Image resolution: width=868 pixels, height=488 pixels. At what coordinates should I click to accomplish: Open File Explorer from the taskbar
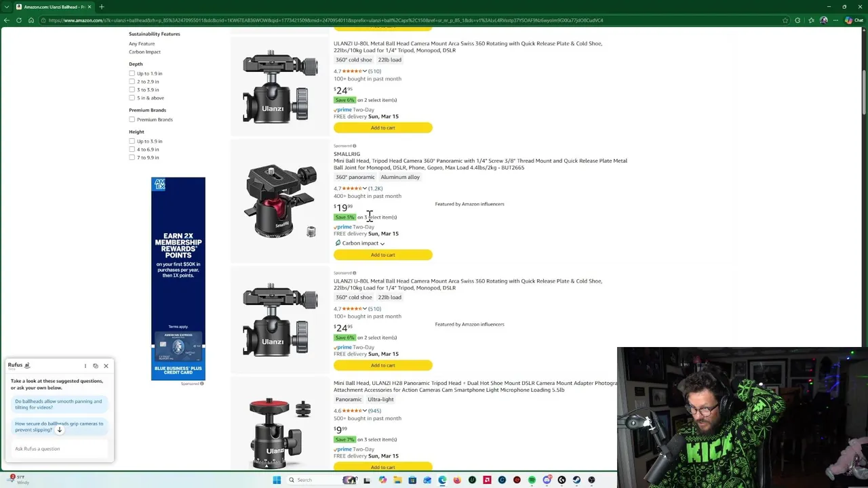397,480
